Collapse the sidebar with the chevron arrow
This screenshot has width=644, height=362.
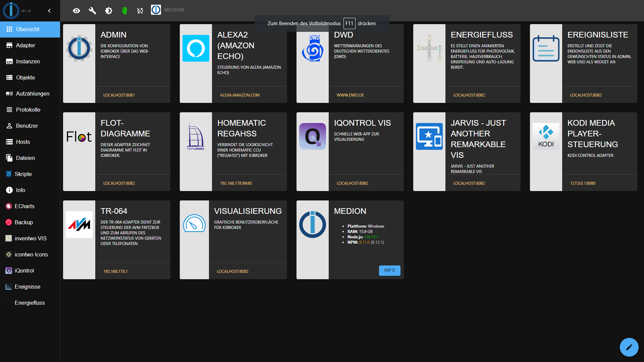coord(49,11)
